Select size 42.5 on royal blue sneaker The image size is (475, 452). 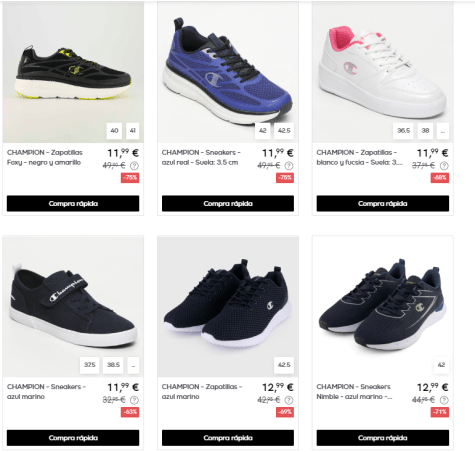pyautogui.click(x=284, y=131)
